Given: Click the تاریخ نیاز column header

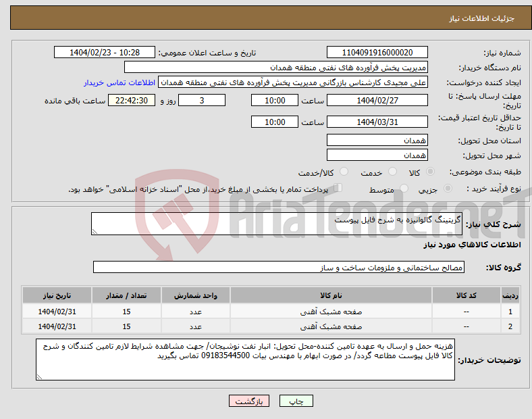Looking at the screenshot, I should coord(57,295).
